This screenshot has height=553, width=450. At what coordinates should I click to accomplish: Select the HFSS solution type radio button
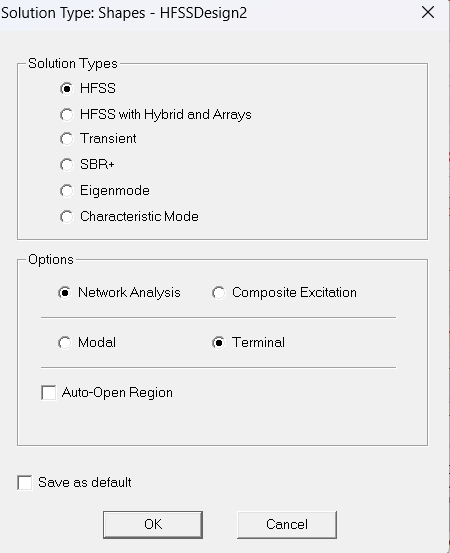point(66,89)
